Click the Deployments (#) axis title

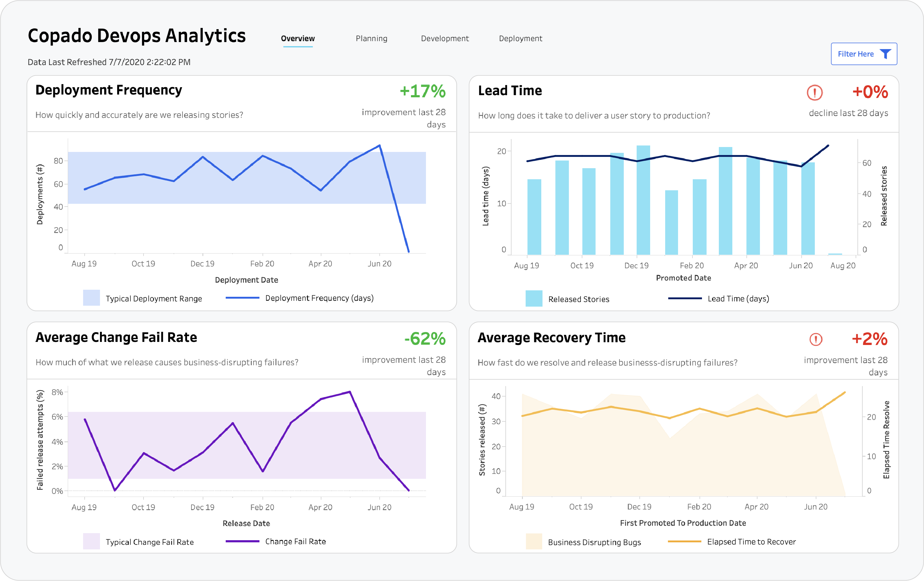(x=40, y=194)
